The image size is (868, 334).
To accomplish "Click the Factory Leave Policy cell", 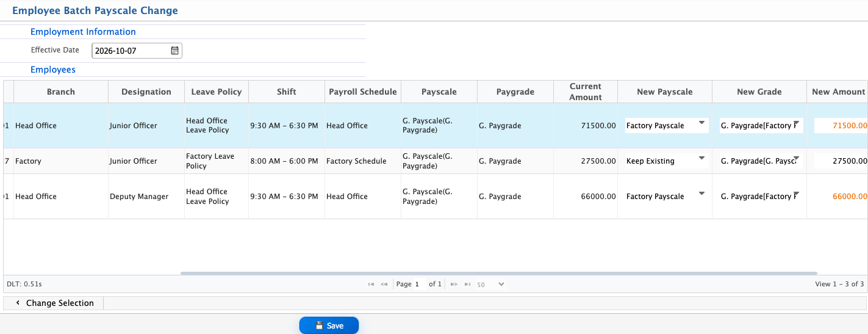I will (217, 161).
